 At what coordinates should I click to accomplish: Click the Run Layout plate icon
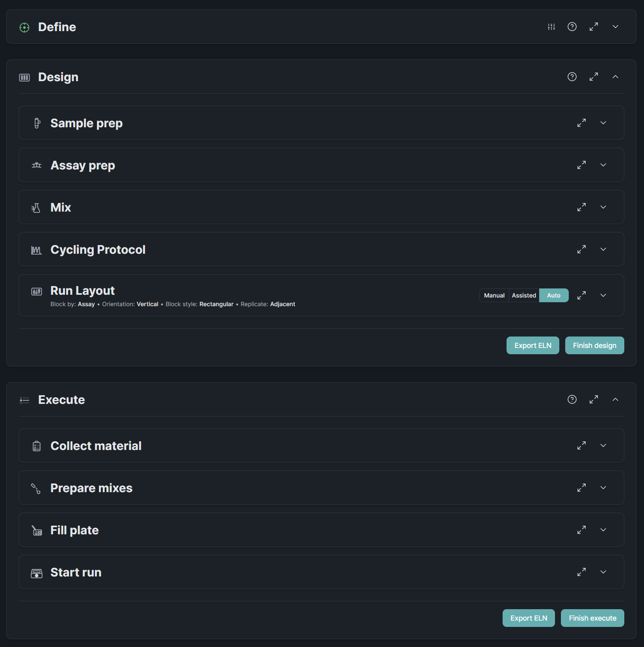37,292
